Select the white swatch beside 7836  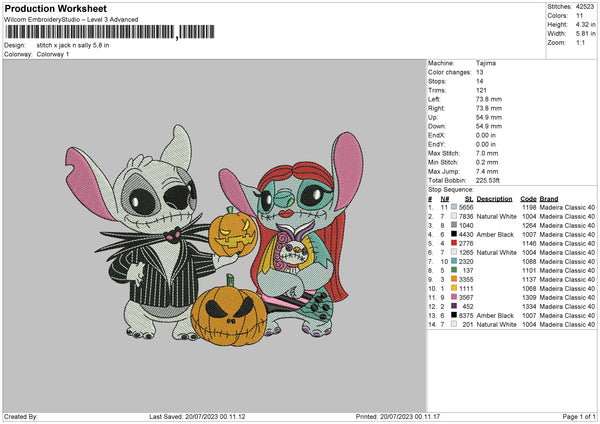pyautogui.click(x=454, y=216)
